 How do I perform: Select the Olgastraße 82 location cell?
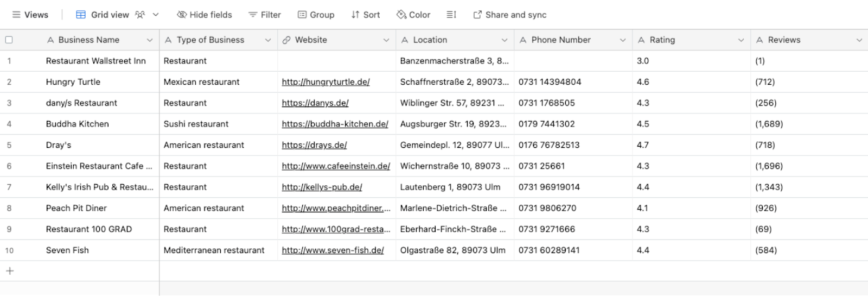point(455,250)
